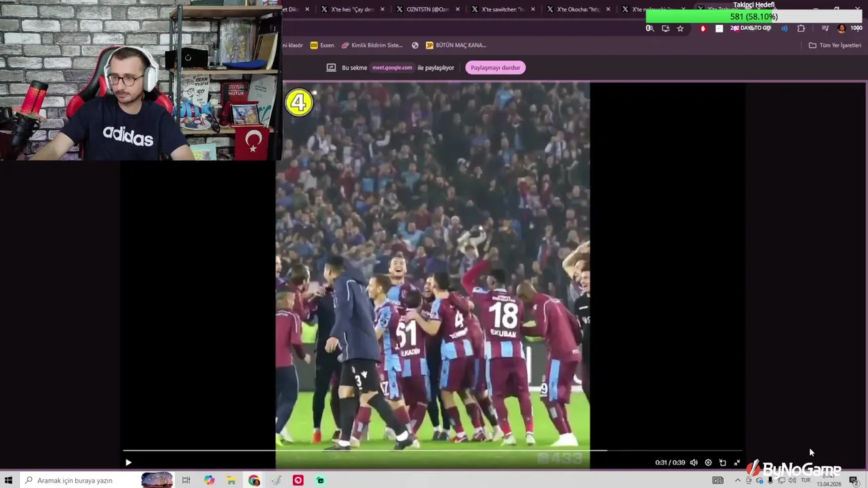868x488 pixels.
Task: Click the Takipçi Hedefi 581 progress bar
Action: 753,17
